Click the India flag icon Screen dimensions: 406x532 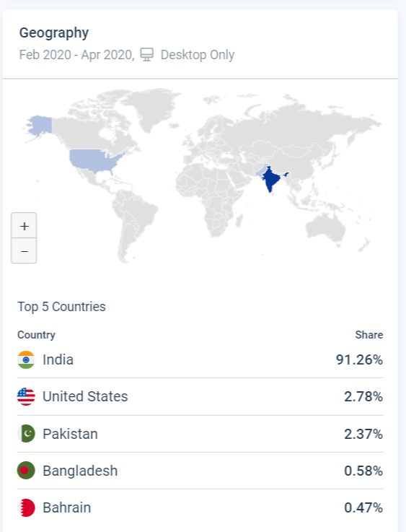click(x=26, y=359)
